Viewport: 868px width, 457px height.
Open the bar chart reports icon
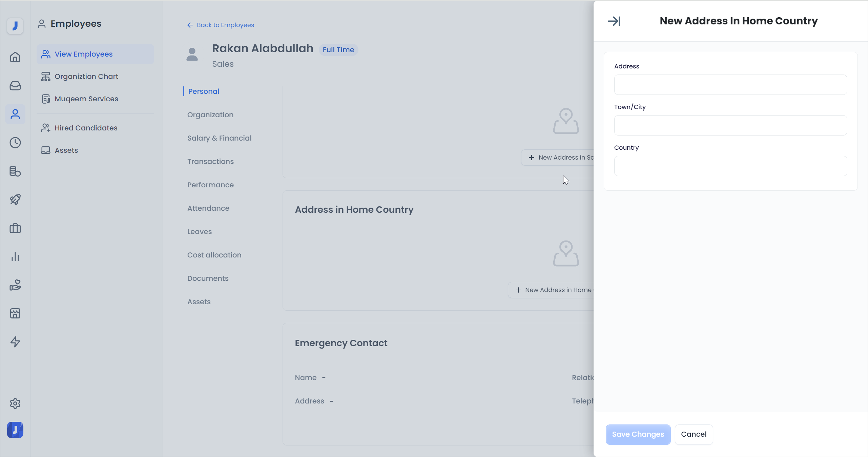point(15,256)
